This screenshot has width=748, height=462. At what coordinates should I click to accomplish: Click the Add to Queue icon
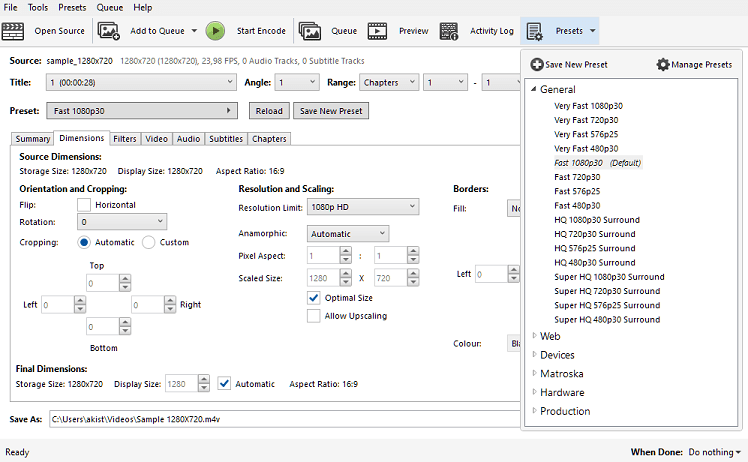point(109,31)
